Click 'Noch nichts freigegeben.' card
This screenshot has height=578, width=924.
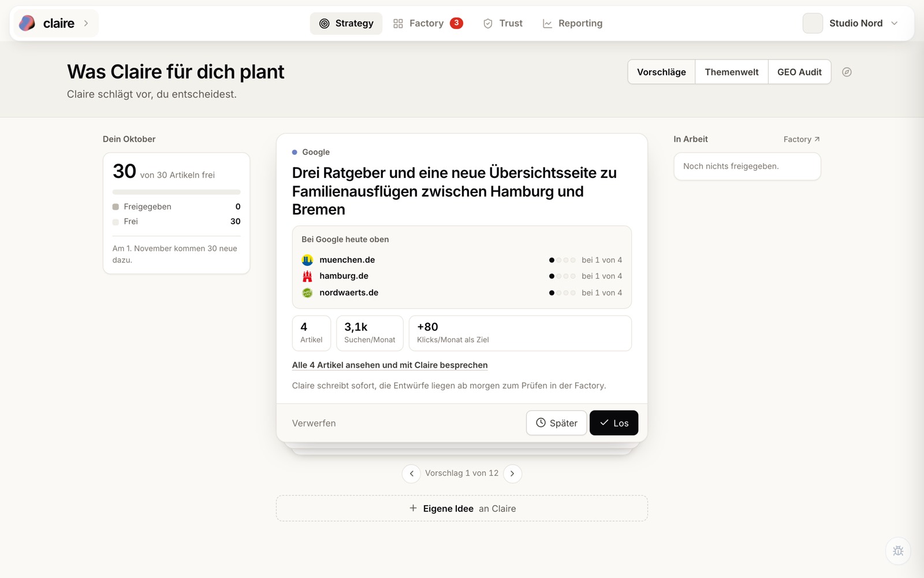pos(747,166)
